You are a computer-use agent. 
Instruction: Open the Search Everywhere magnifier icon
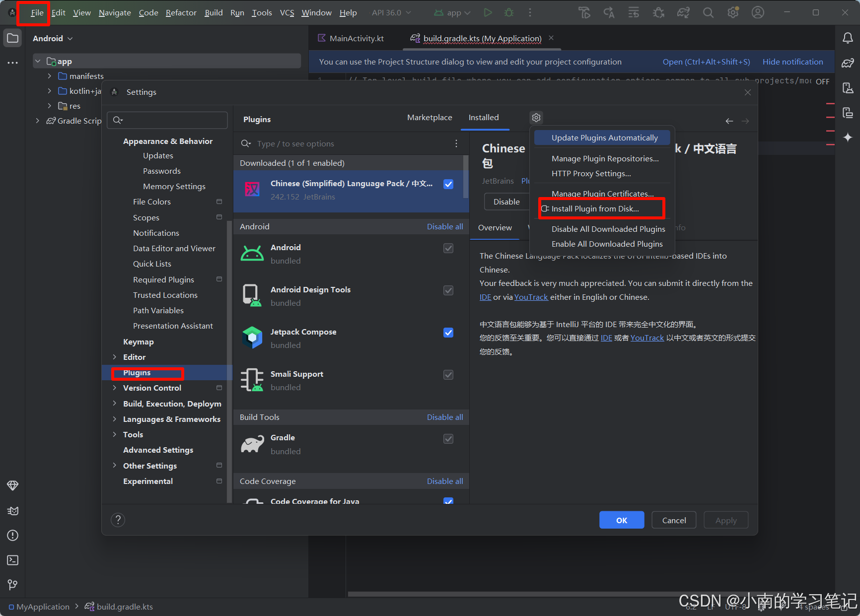pos(709,12)
